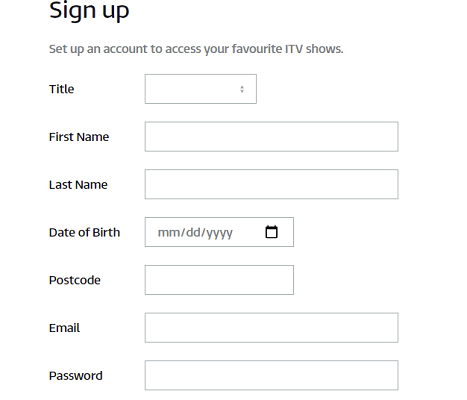
Task: Click the Last Name label
Action: coord(78,185)
